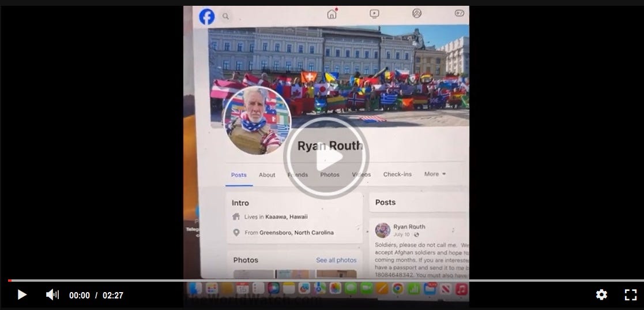The width and height of the screenshot is (644, 310).
Task: Click the Kaaawa, Hawaii location
Action: tap(287, 216)
